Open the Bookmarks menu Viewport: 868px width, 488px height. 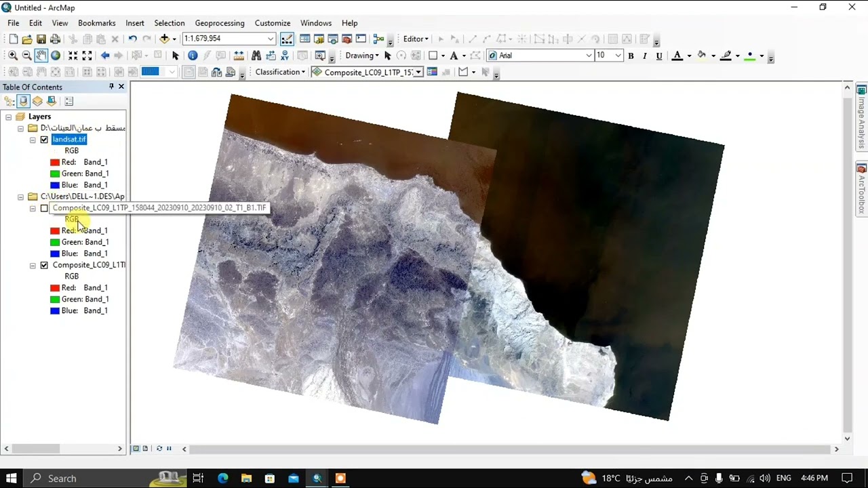pos(97,23)
